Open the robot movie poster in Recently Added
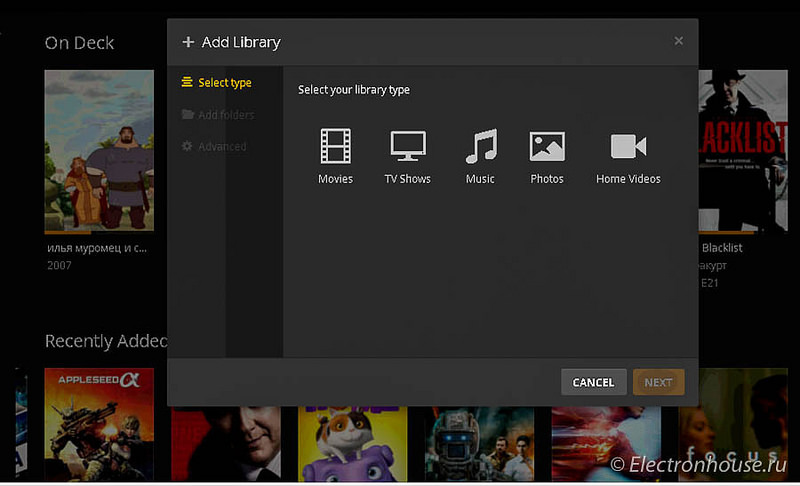800x486 pixels. (x=479, y=444)
